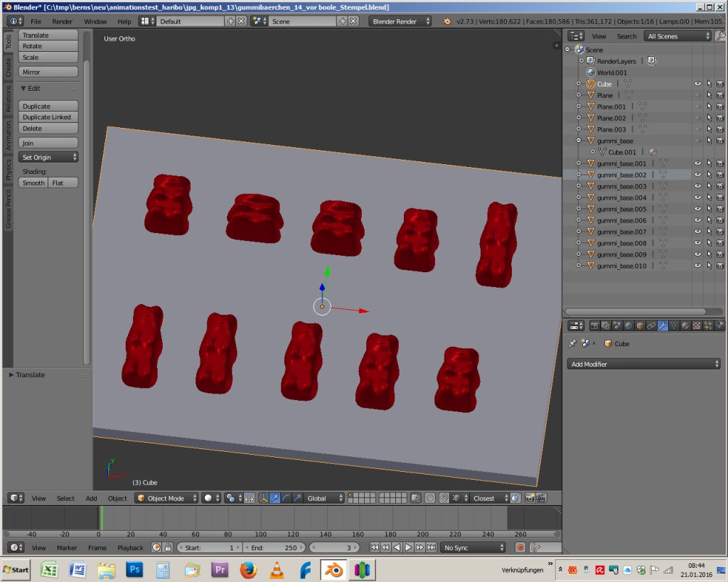Open the Add Modifier dropdown
Screen dimensions: 728x582
tap(645, 364)
